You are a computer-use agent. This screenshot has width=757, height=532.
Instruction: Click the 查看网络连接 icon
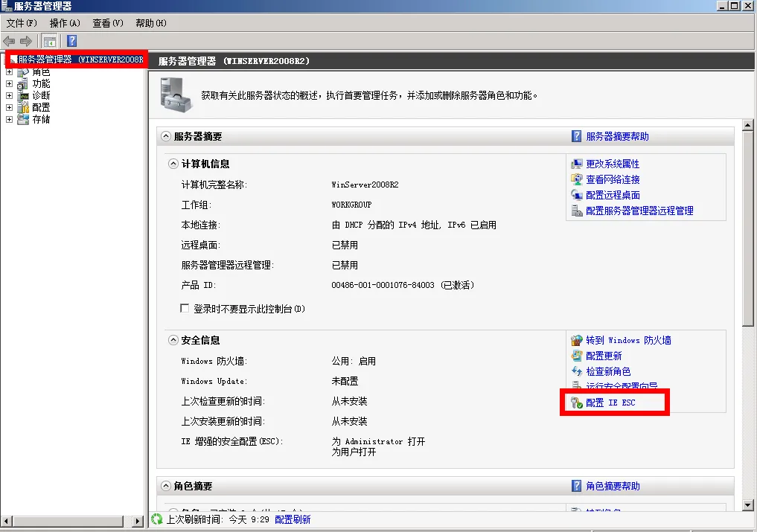click(x=577, y=179)
